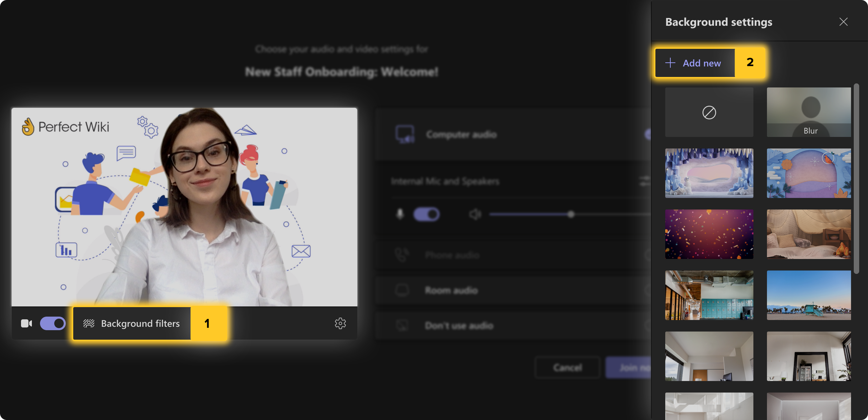Click the Cancel button
Screen dimensions: 868x420
point(568,367)
